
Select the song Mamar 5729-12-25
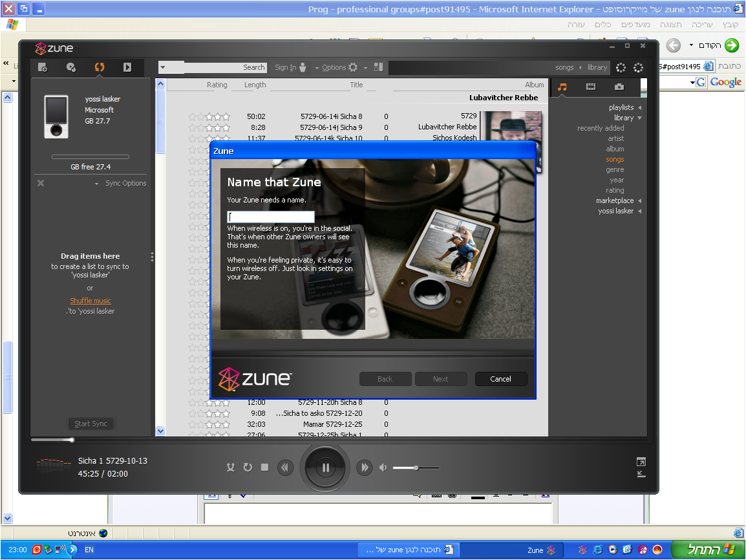coord(333,424)
